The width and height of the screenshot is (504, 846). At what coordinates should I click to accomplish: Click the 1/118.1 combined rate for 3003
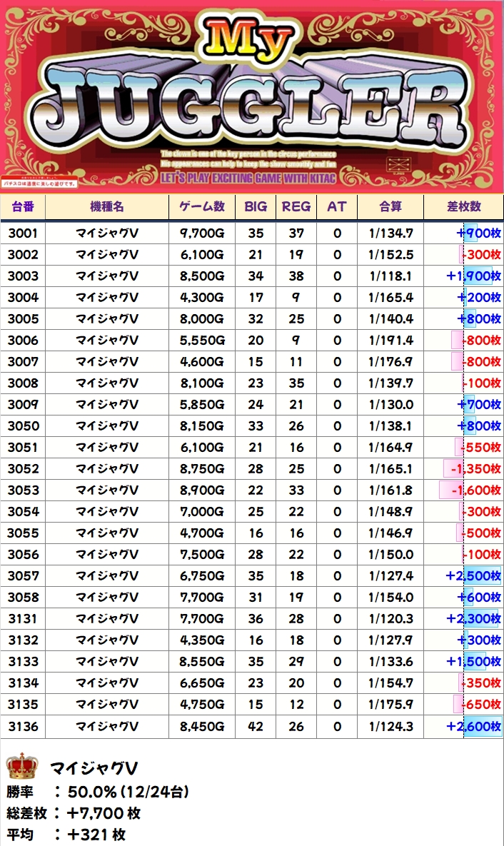(390, 276)
